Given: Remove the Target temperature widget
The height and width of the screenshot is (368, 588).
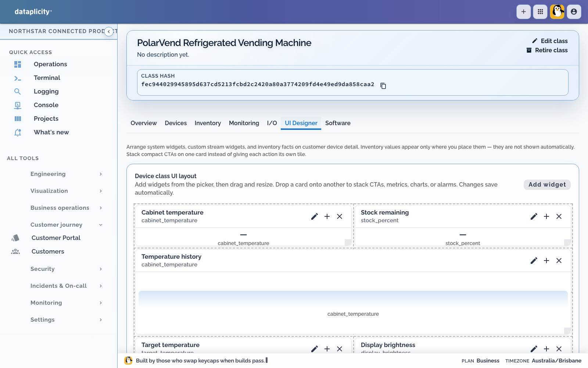Looking at the screenshot, I should pyautogui.click(x=340, y=349).
